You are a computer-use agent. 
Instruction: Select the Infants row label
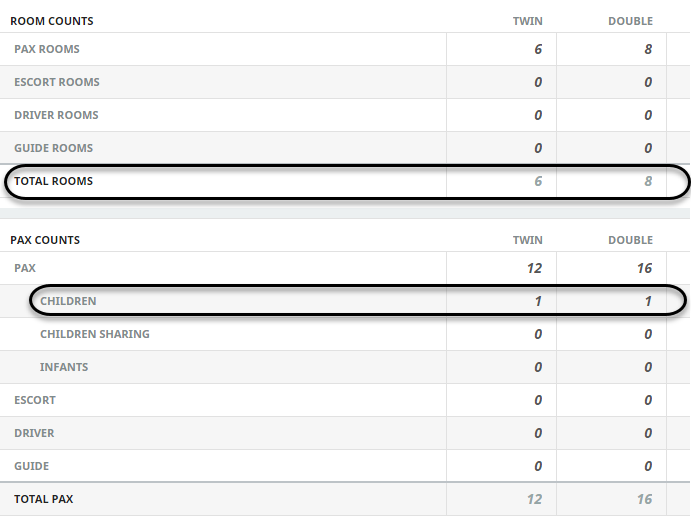[64, 367]
